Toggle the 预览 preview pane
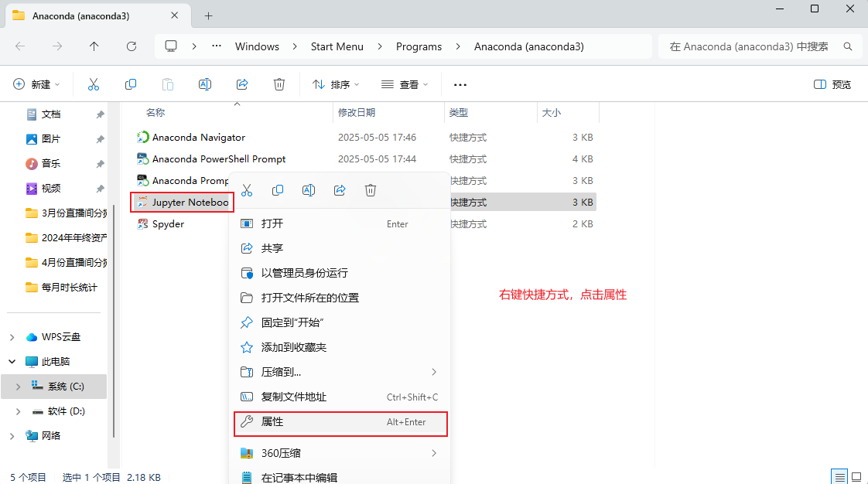Screen dimensions: 868x484 [832, 84]
